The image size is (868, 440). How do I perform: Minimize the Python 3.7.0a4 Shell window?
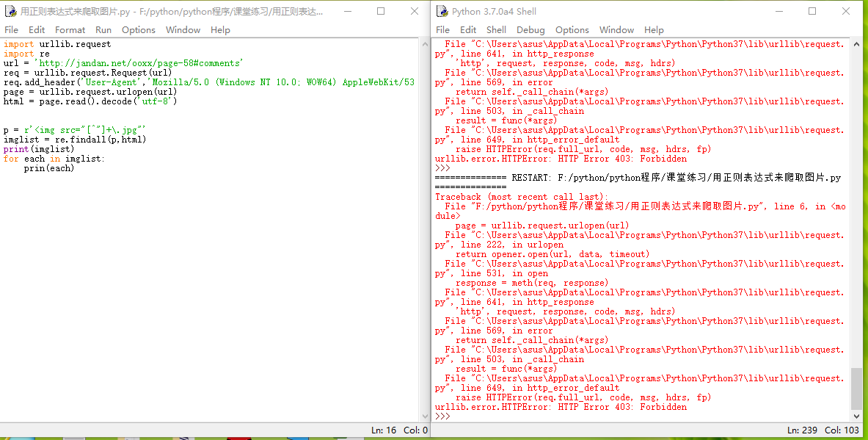point(778,12)
